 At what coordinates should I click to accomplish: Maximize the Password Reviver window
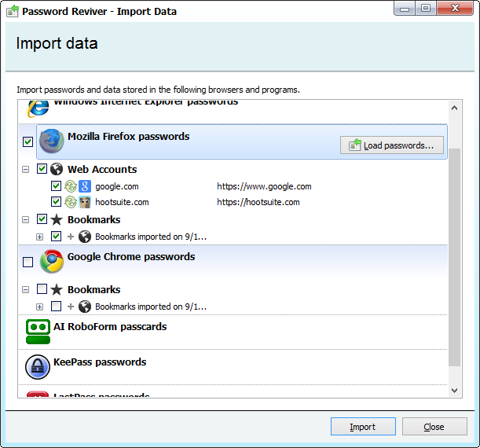[426, 9]
